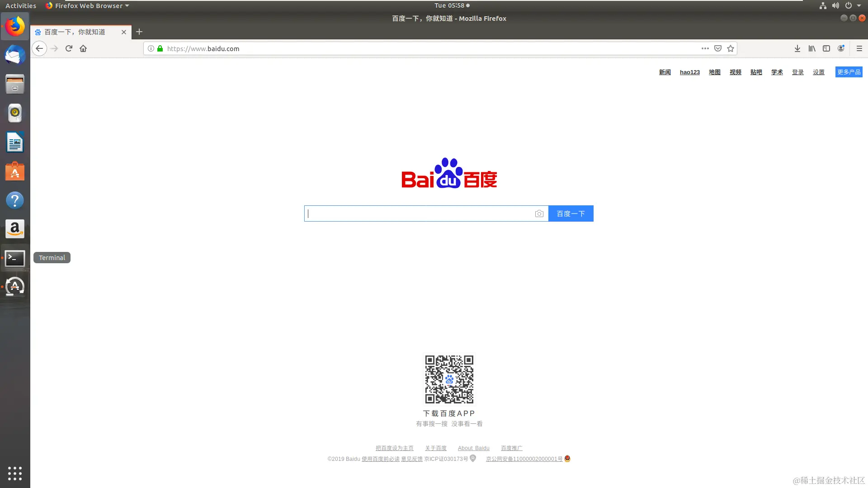Show applications grid button
The height and width of the screenshot is (488, 868).
click(15, 473)
